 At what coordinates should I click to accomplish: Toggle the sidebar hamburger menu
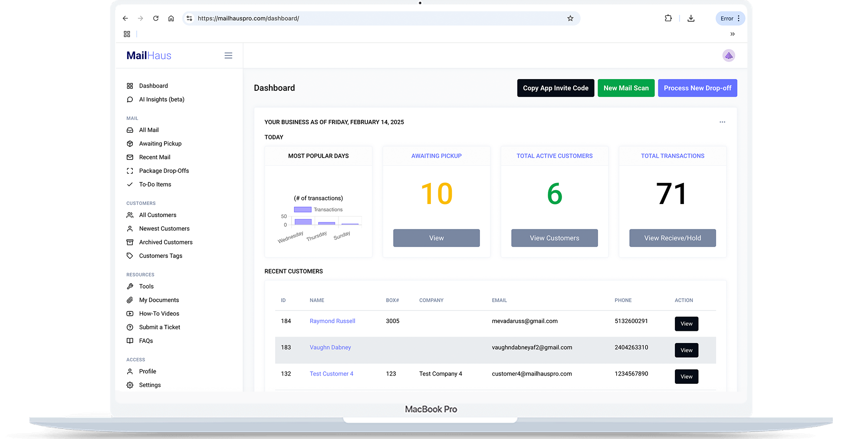tap(228, 56)
